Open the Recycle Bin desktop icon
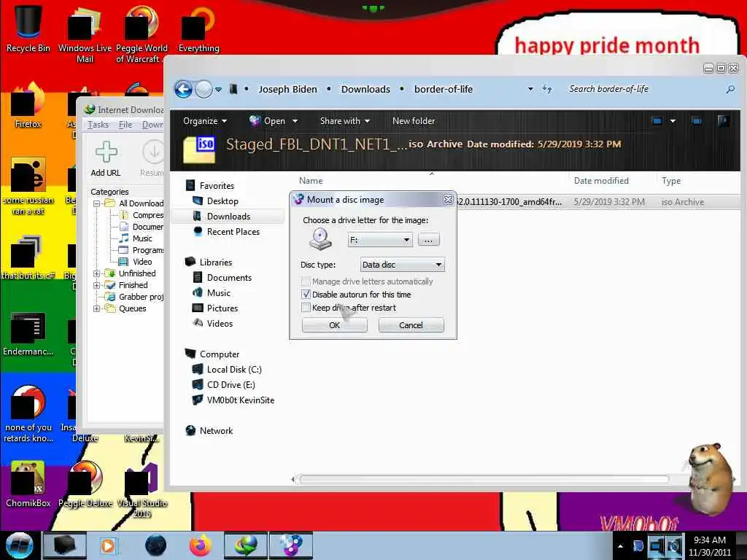Image resolution: width=747 pixels, height=560 pixels. pyautogui.click(x=28, y=28)
